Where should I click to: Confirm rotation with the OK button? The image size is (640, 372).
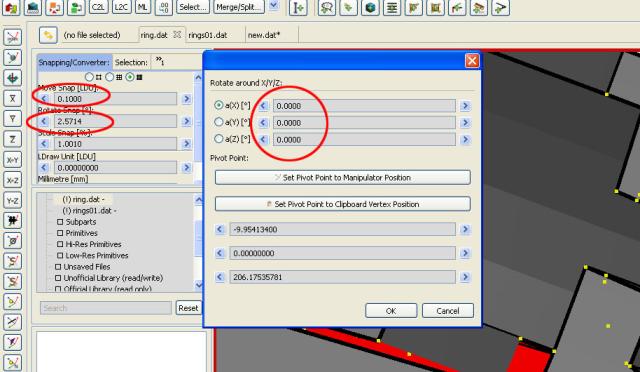coord(391,311)
